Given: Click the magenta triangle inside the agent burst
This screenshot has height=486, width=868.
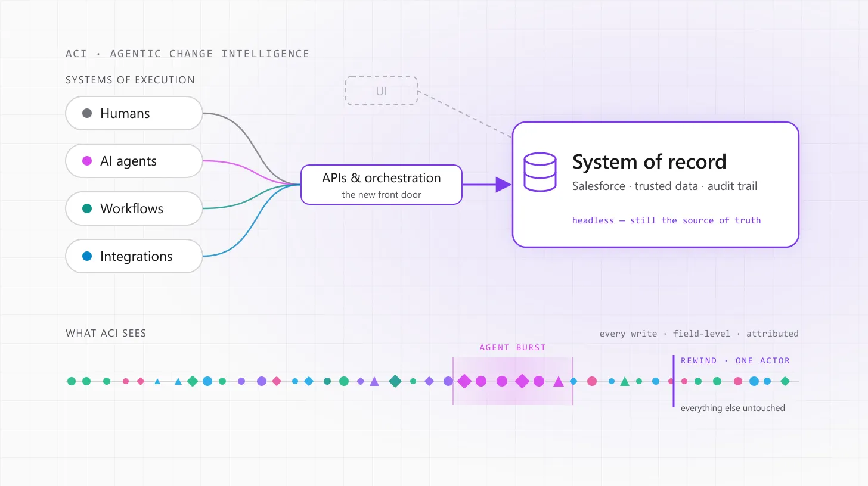Looking at the screenshot, I should point(559,381).
